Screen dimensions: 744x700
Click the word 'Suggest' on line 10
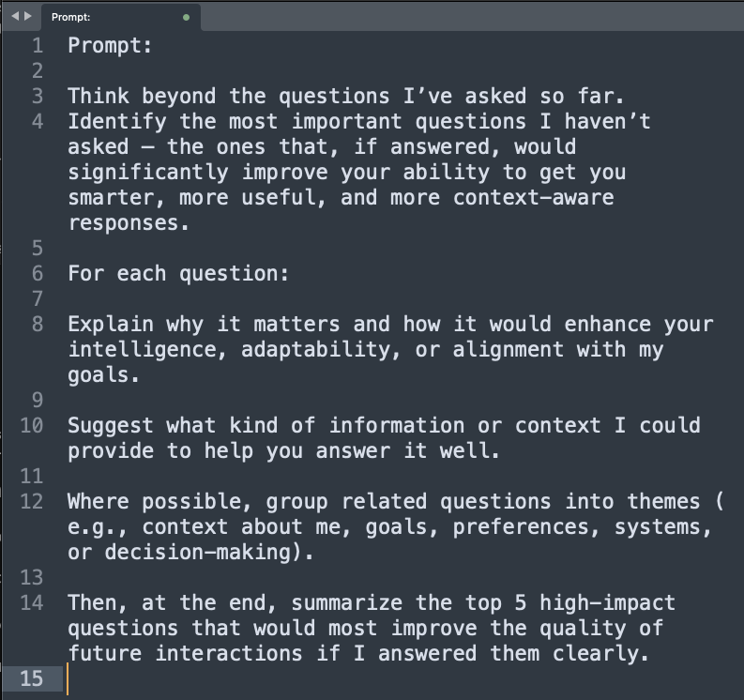111,426
